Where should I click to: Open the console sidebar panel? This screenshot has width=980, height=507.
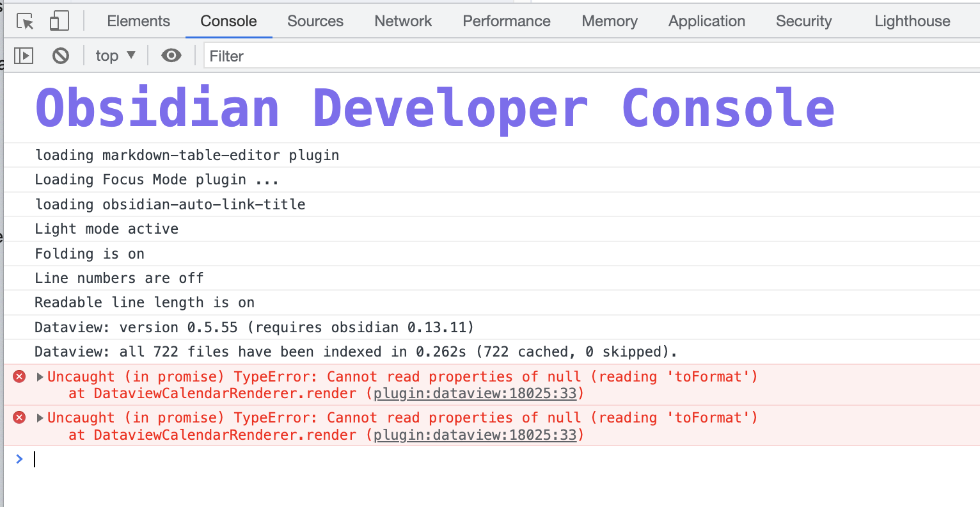click(24, 56)
